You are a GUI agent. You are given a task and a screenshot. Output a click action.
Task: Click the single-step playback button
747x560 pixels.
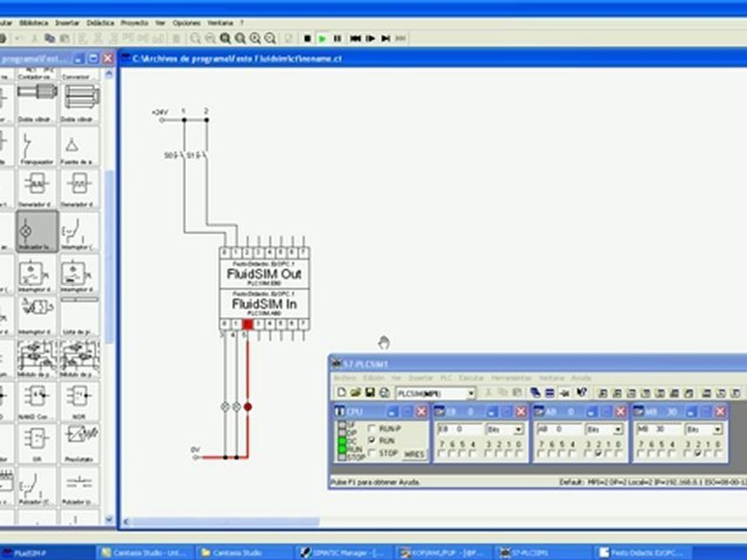pos(370,39)
